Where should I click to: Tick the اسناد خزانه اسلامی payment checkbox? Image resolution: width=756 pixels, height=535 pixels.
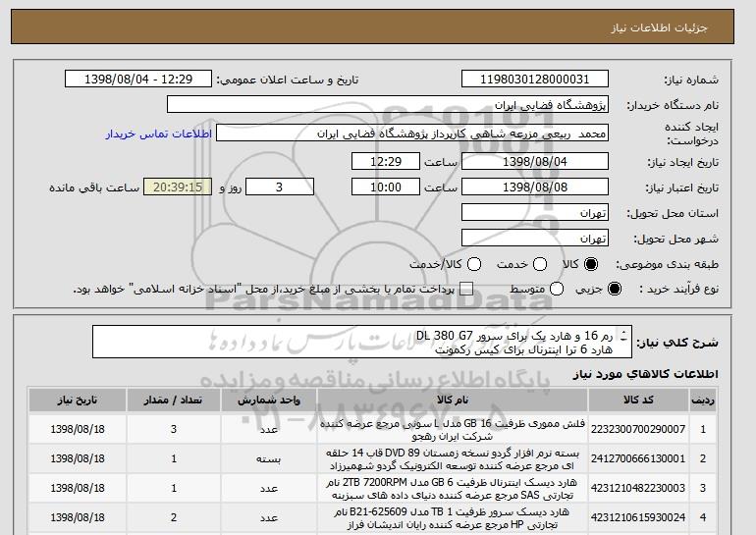coord(465,290)
